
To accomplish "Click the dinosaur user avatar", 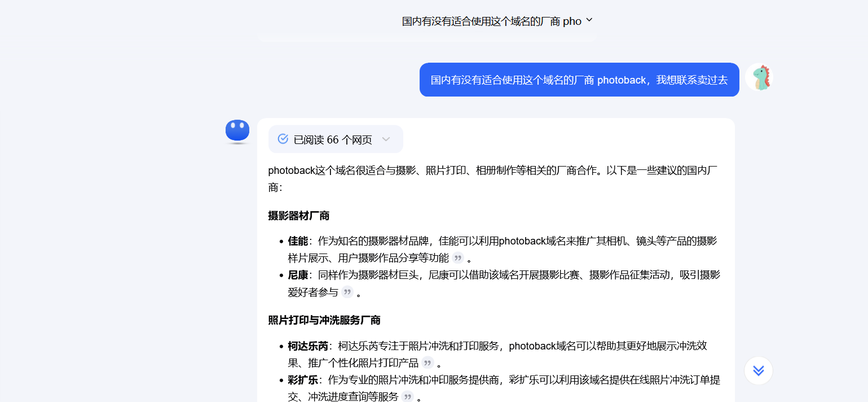I will coord(759,77).
